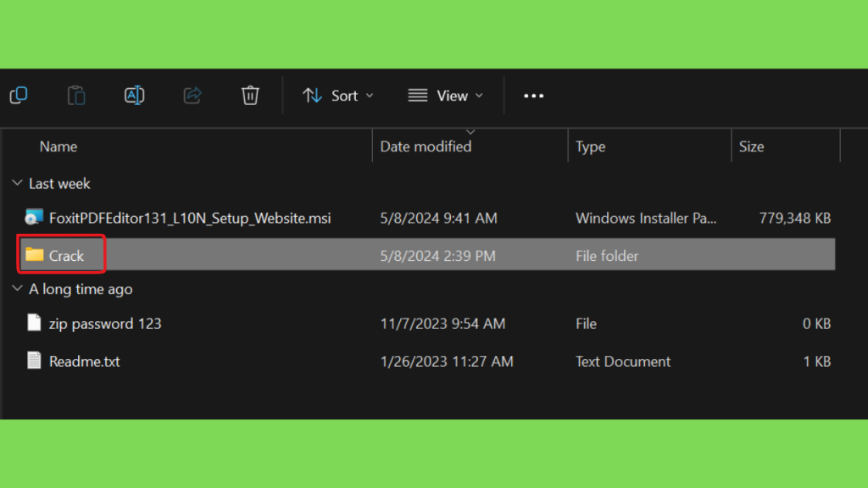Click the Type column header

coord(590,147)
